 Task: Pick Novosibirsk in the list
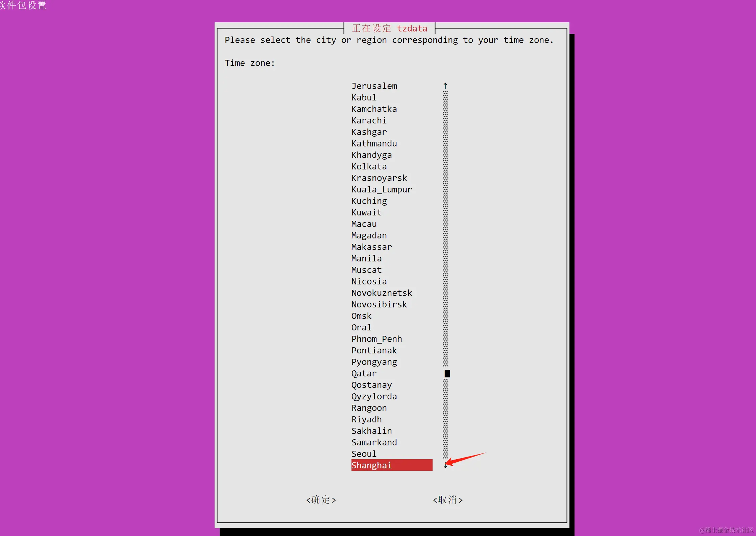click(379, 304)
